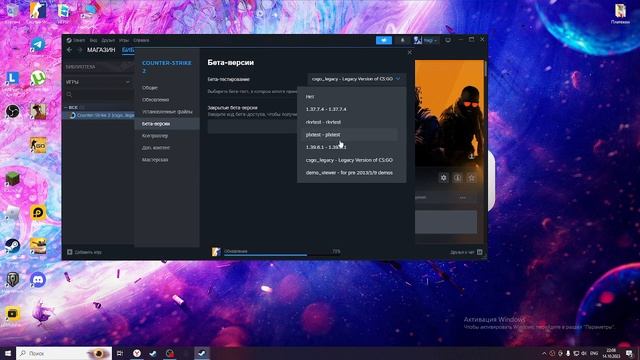This screenshot has height=360, width=640.
Task: Click the private beta code input field
Action: click(252, 127)
